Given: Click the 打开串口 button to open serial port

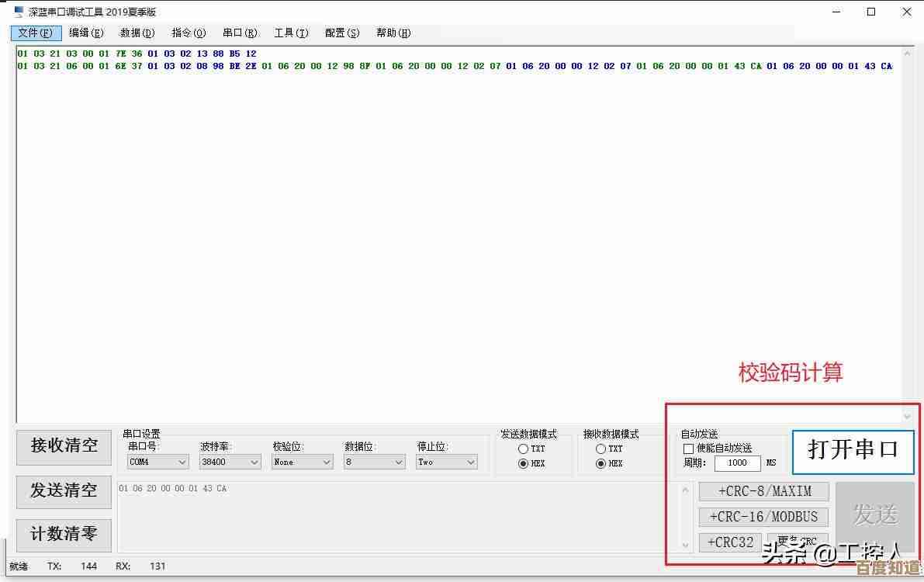Looking at the screenshot, I should [x=853, y=451].
